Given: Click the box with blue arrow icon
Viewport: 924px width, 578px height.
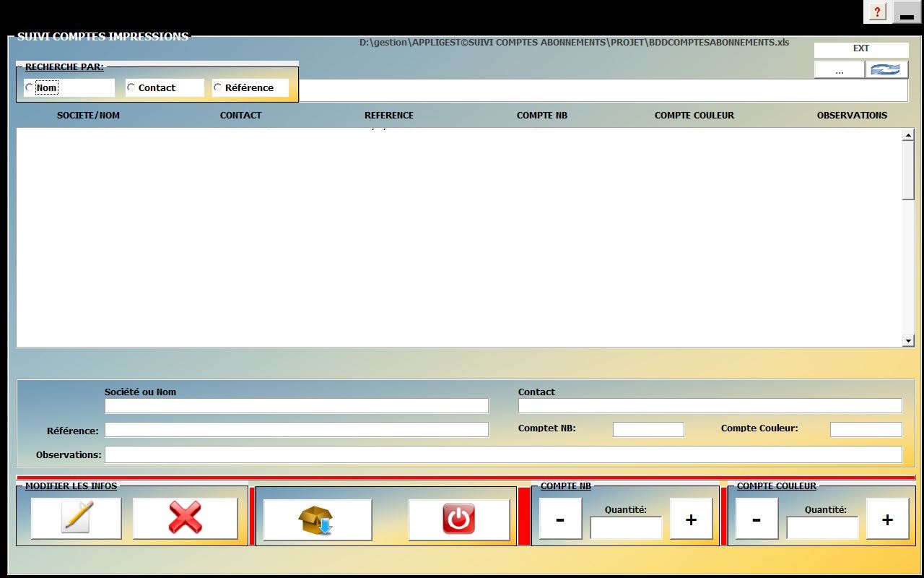Looking at the screenshot, I should (x=317, y=519).
